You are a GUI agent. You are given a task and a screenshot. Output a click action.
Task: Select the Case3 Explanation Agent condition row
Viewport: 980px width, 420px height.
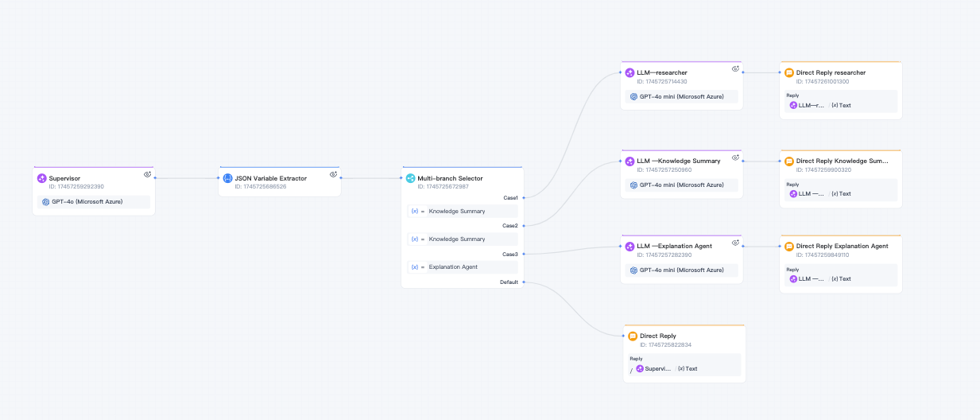(x=462, y=266)
